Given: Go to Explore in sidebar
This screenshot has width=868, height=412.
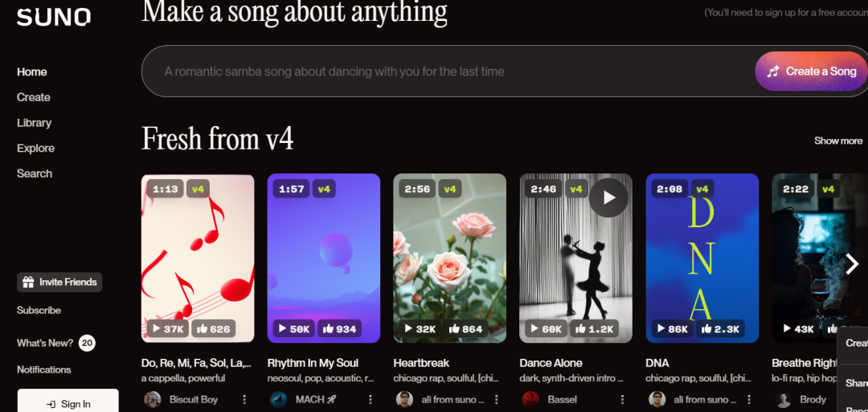Looking at the screenshot, I should point(35,149).
